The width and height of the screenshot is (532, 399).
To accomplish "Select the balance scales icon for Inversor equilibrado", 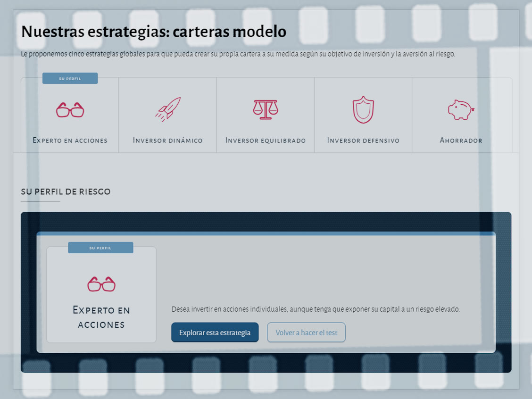I will coord(265,109).
